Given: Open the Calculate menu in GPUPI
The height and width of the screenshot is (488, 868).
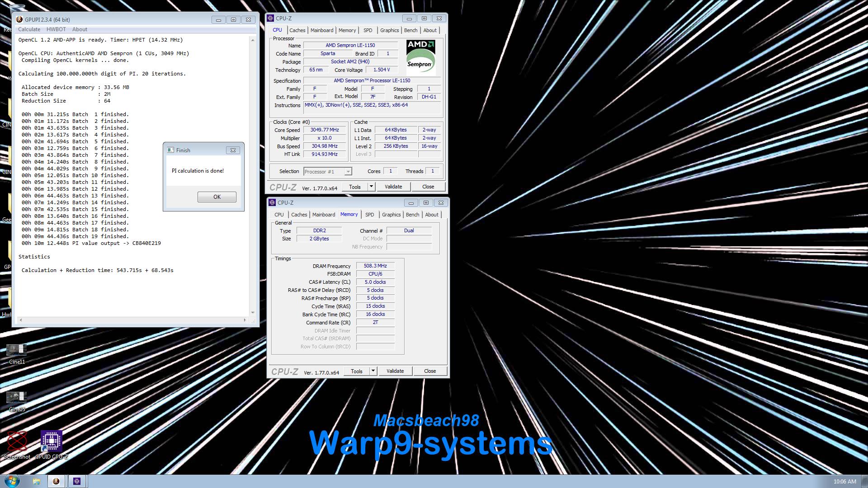Looking at the screenshot, I should coord(29,29).
